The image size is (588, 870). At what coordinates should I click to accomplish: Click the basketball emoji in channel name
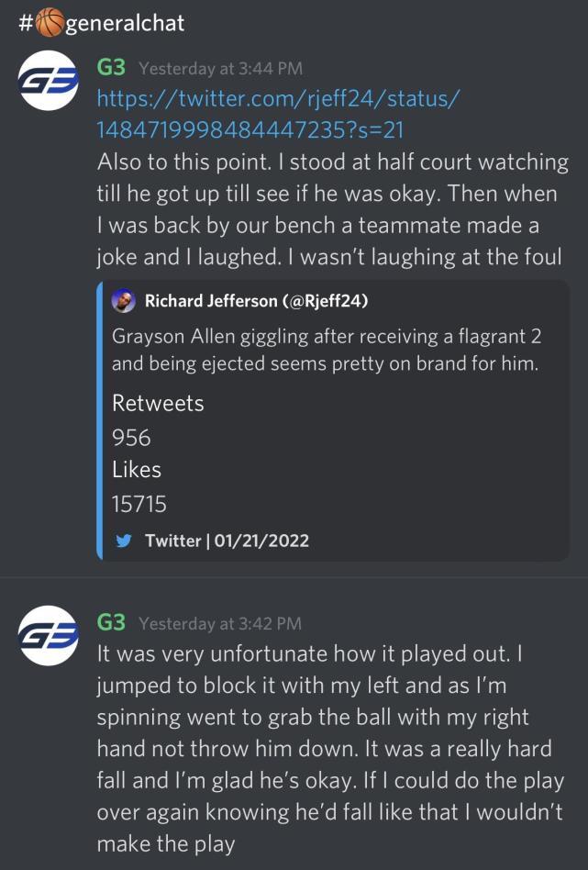[x=50, y=23]
